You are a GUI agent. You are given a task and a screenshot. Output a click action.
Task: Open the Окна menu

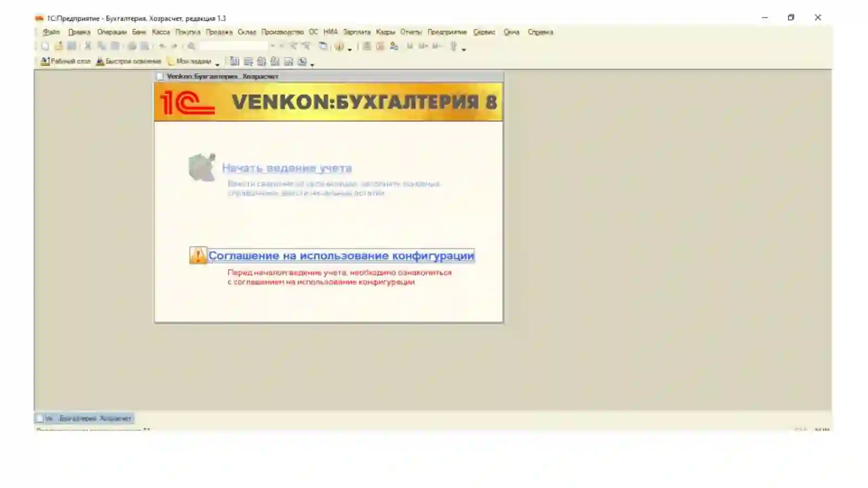(512, 32)
